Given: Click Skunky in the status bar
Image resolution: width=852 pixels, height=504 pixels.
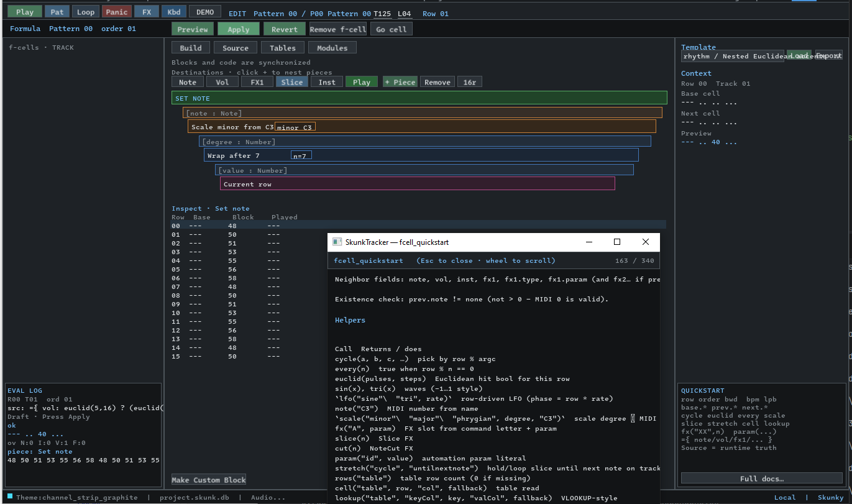Looking at the screenshot, I should click(831, 497).
